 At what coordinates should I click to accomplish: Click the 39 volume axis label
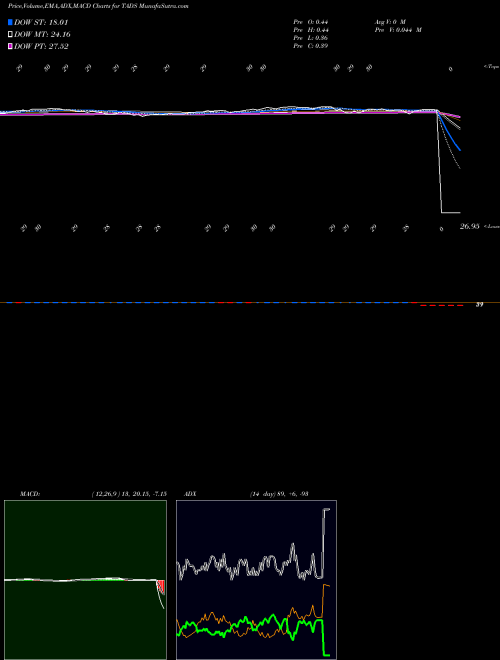[x=479, y=305]
